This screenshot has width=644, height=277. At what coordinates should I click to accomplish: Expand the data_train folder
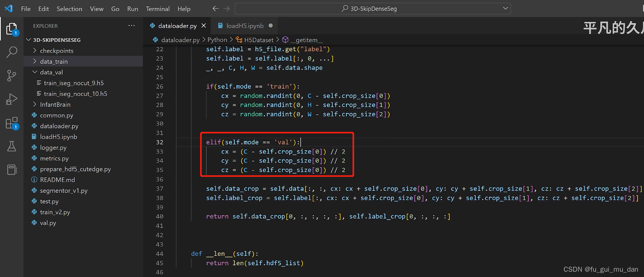(x=35, y=61)
